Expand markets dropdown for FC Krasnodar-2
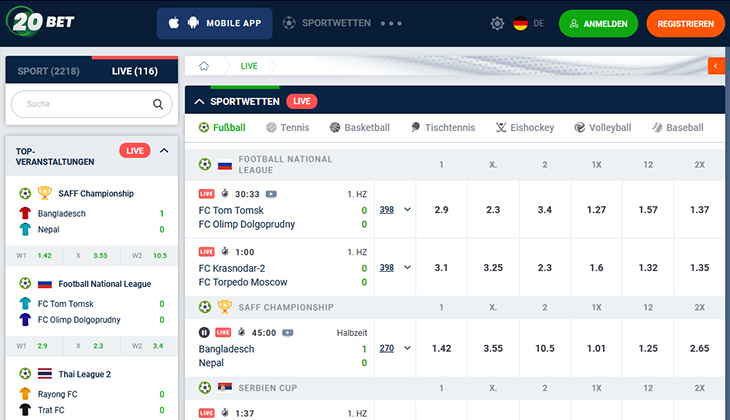 (407, 267)
